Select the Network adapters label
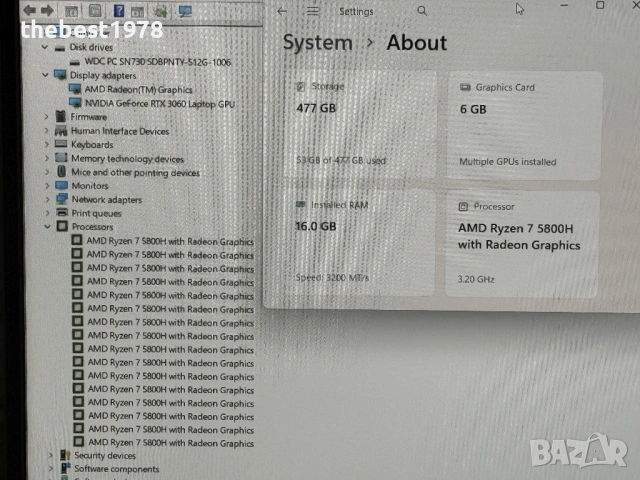This screenshot has width=640, height=480. [107, 200]
